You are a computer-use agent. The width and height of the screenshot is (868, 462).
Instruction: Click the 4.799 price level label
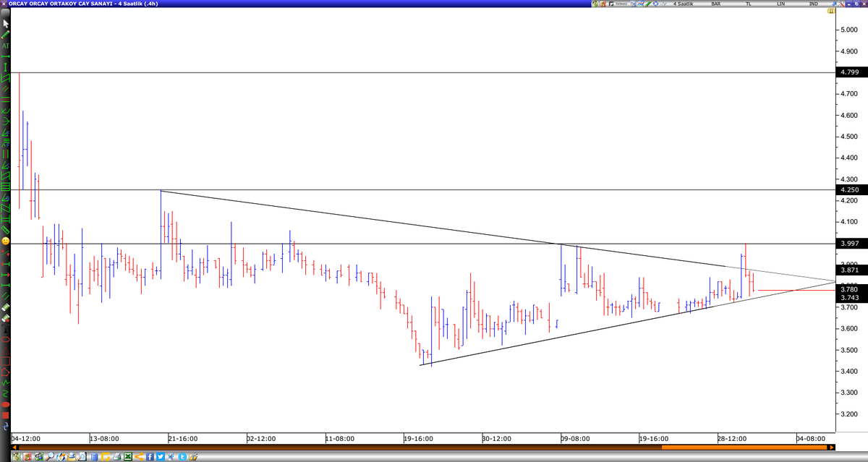850,72
